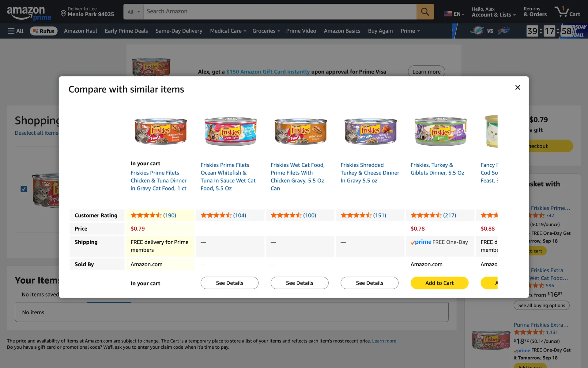See details for Ocean Whitefish & Tuna
The width and height of the screenshot is (588, 368).
click(229, 283)
